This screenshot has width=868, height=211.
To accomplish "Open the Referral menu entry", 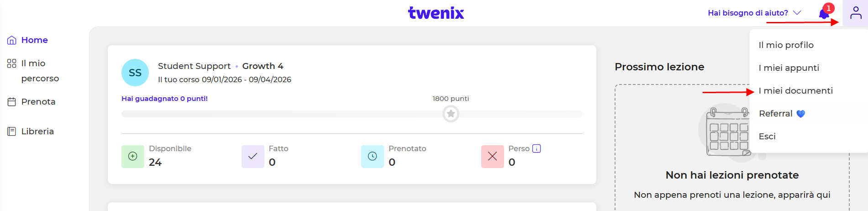I will 776,113.
